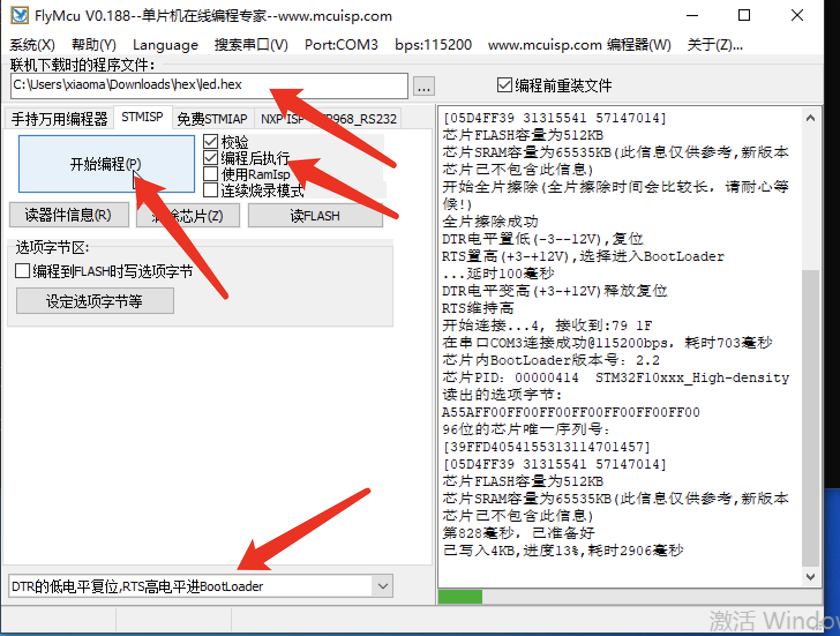Viewport: 840px width, 636px height.
Task: Disable the 校验 verify checkbox
Action: click(x=211, y=141)
